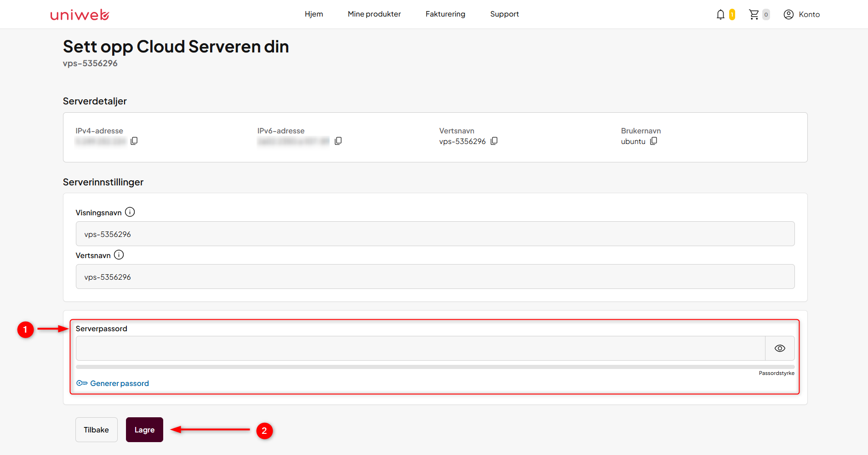Image resolution: width=868 pixels, height=455 pixels.
Task: Open Mine produkter menu
Action: 374,14
